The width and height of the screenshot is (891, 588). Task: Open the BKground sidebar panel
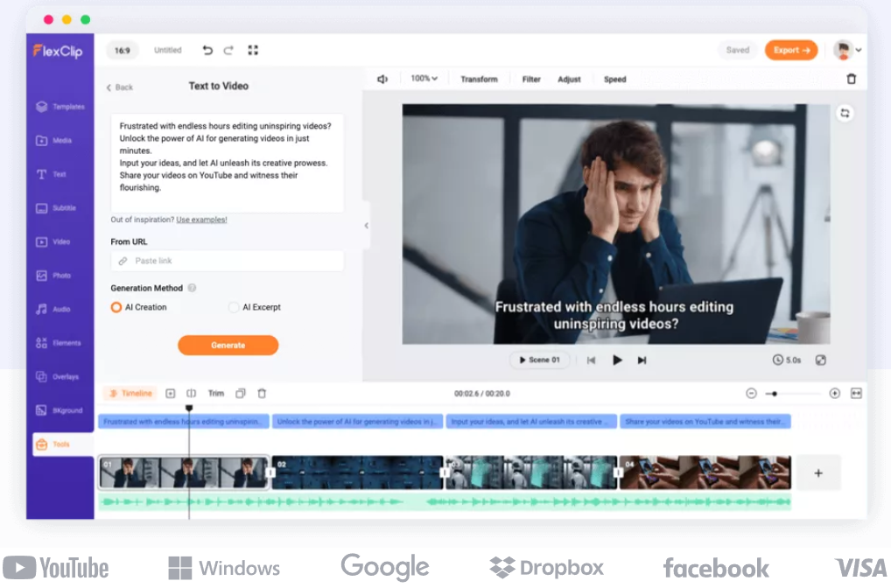tap(59, 410)
